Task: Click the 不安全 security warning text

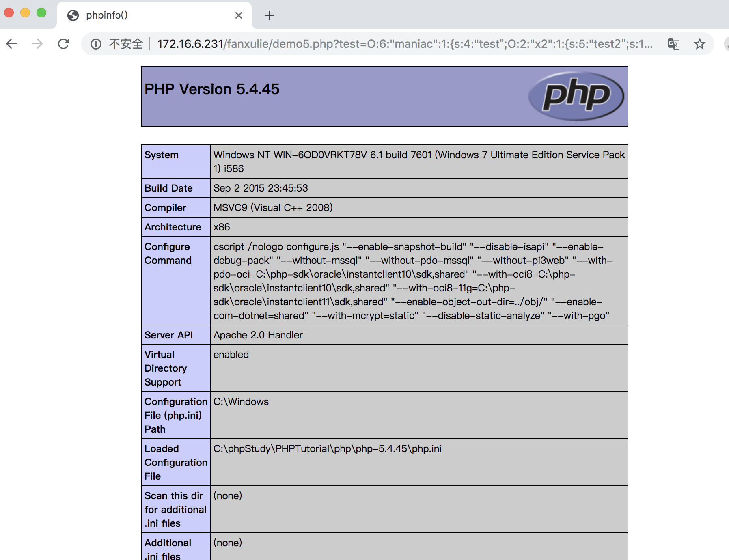Action: click(126, 44)
